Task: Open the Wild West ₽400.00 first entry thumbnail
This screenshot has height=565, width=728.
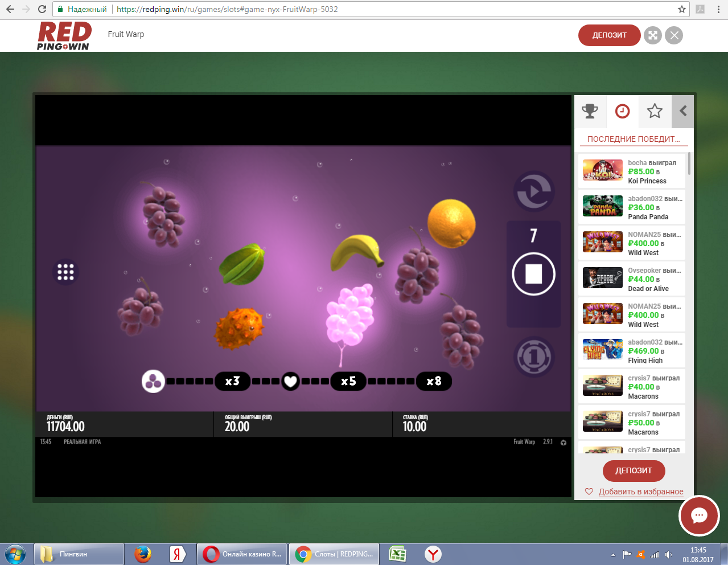Action: coord(603,242)
